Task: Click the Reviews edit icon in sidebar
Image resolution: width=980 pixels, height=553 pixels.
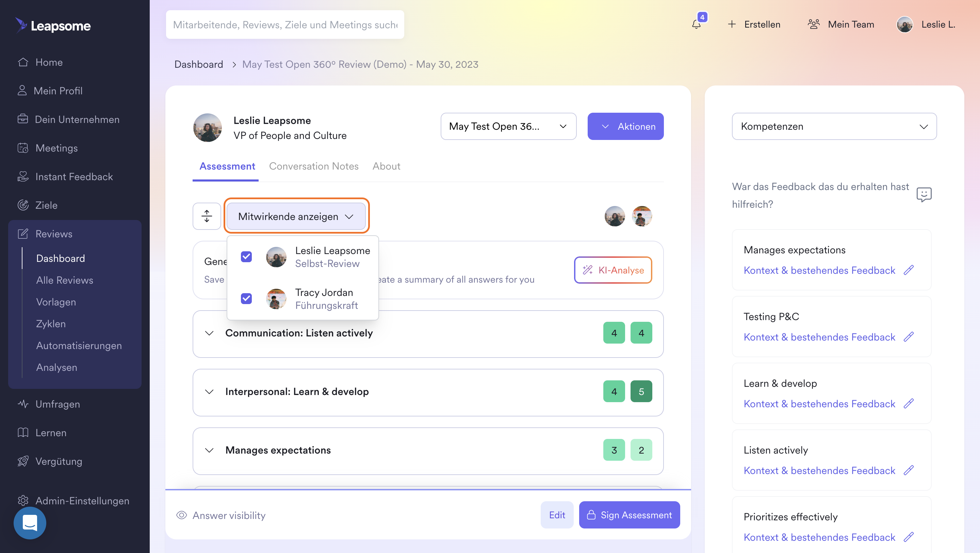Action: 23,233
